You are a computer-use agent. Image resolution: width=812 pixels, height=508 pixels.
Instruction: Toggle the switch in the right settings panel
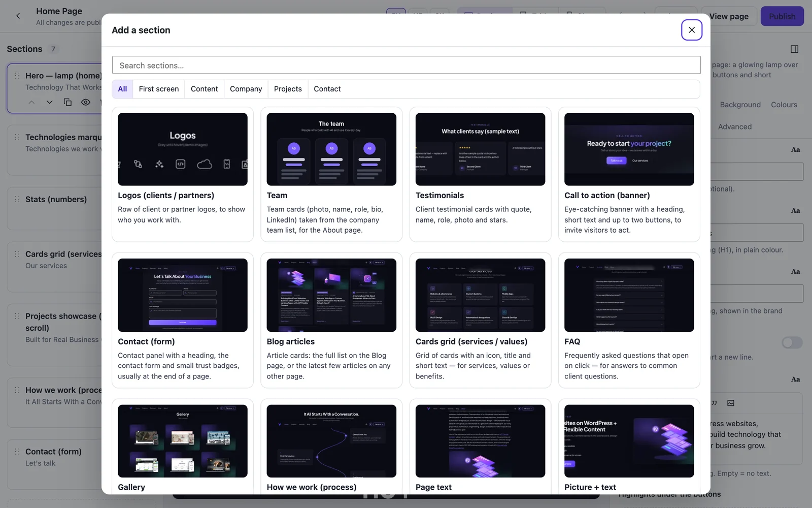click(x=792, y=343)
